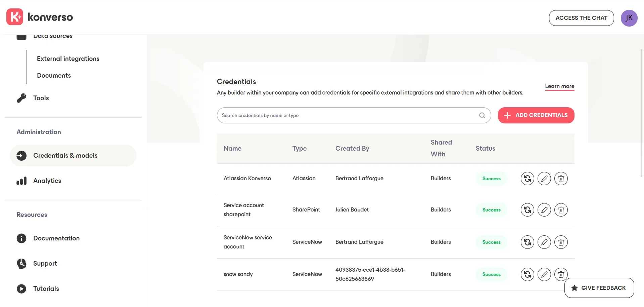Click the search magnifier icon
This screenshot has width=644, height=307.
tap(482, 115)
